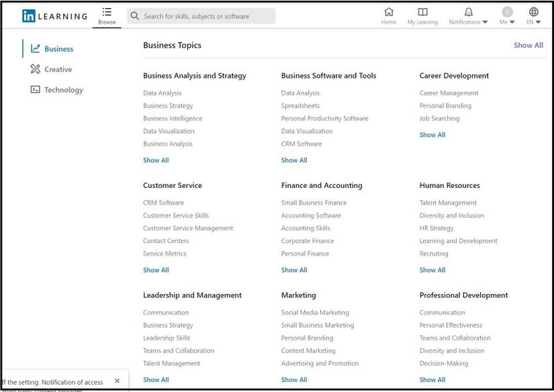Open the Browse menu icon

(107, 12)
